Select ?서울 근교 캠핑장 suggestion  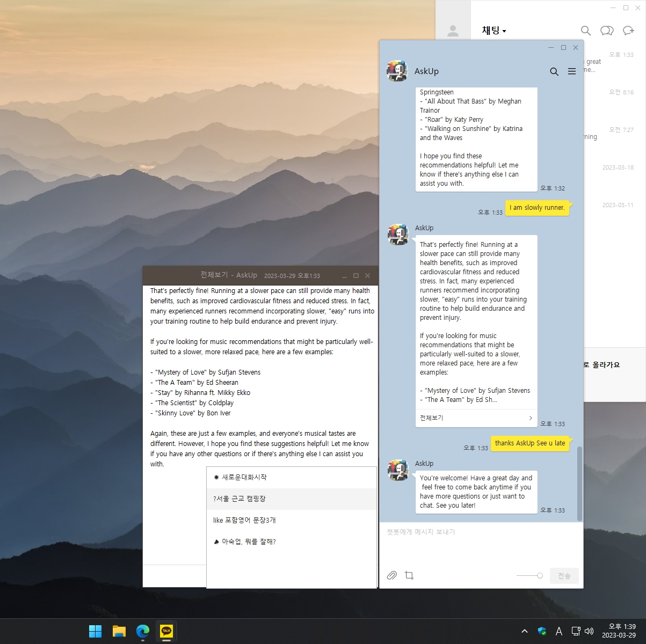292,499
